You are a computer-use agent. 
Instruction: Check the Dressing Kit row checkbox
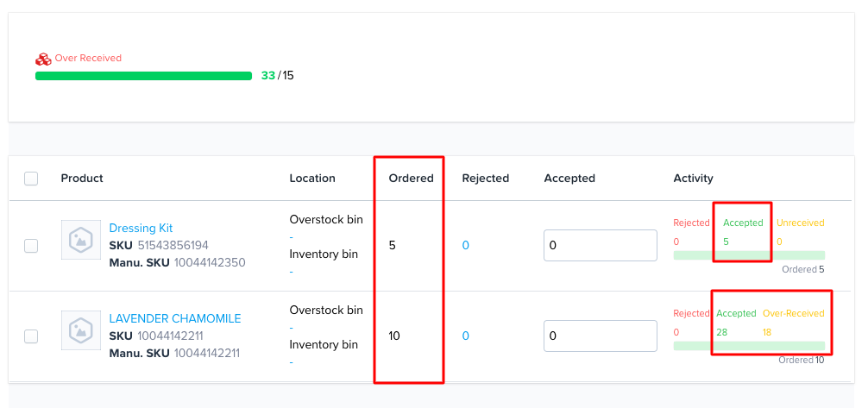click(x=31, y=246)
